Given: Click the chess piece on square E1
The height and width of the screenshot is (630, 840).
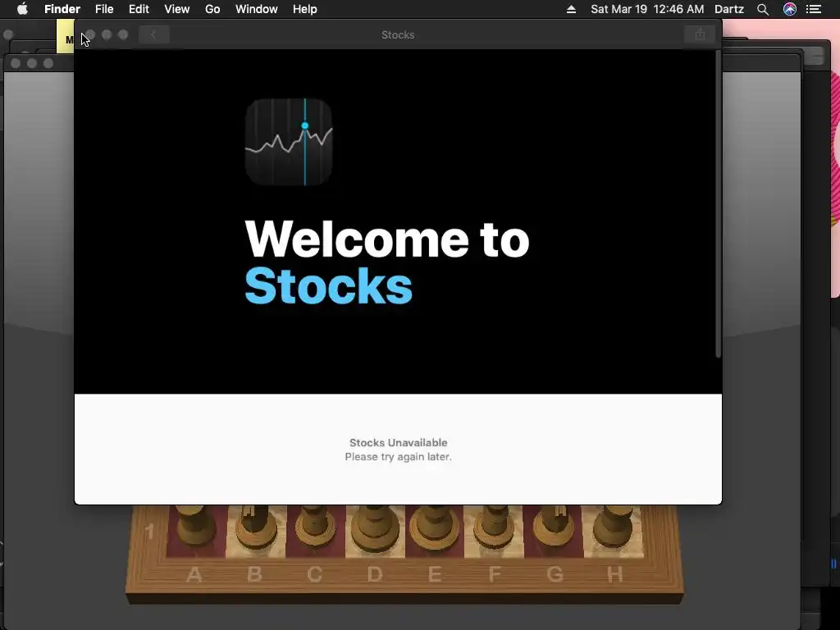Looking at the screenshot, I should coord(435,526).
